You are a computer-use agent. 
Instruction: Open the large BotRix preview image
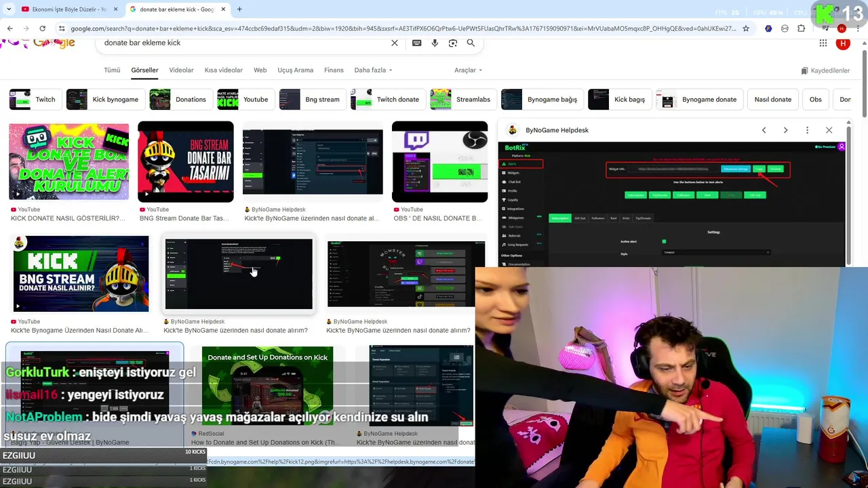(672, 204)
